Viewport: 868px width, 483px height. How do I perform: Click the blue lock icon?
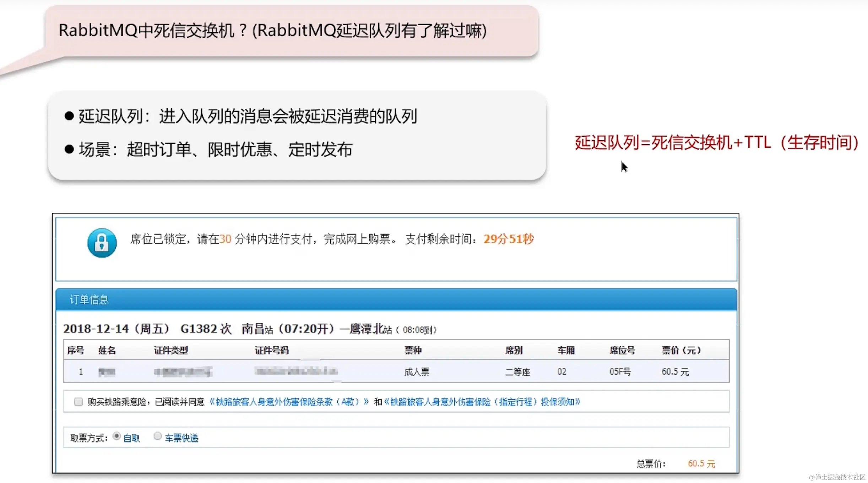click(102, 243)
